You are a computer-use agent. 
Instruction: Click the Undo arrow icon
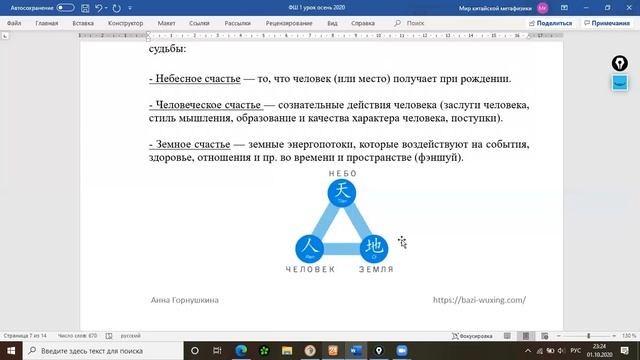pyautogui.click(x=98, y=8)
